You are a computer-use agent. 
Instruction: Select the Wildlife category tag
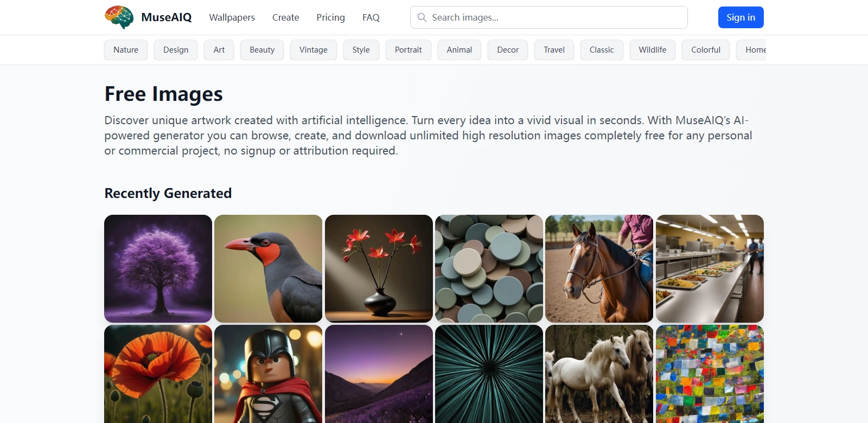[652, 50]
